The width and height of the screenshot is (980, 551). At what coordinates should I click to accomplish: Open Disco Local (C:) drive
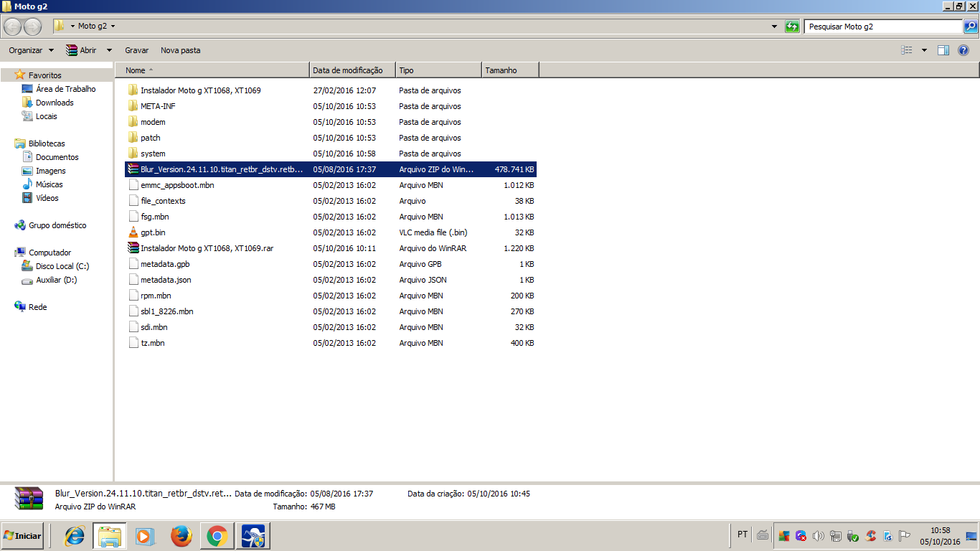pos(62,266)
